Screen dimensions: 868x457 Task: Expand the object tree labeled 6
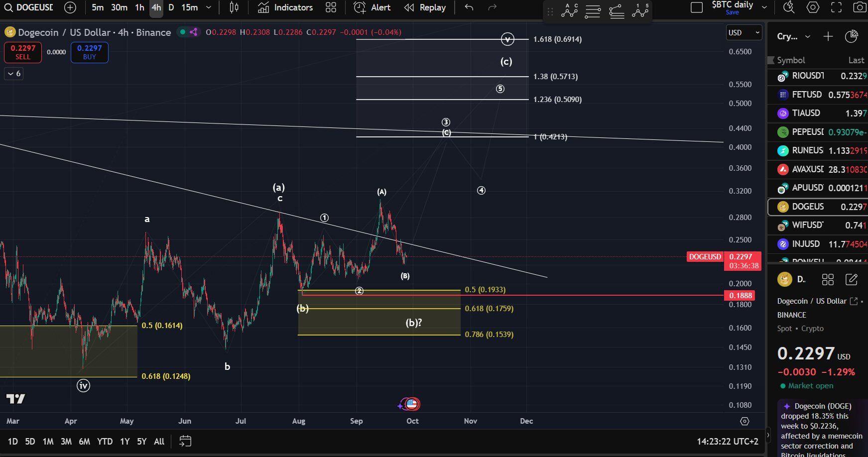pyautogui.click(x=13, y=73)
